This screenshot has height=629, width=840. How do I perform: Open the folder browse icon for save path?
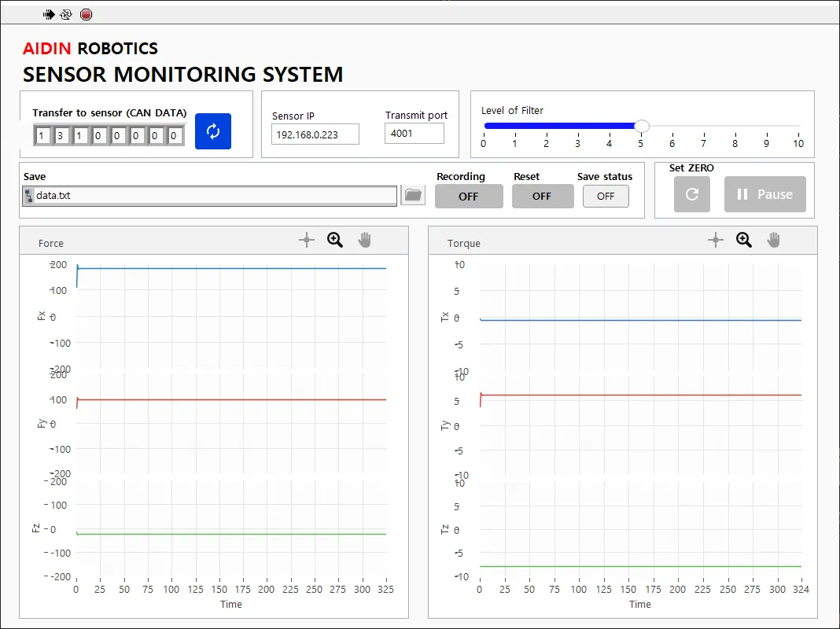tap(413, 195)
